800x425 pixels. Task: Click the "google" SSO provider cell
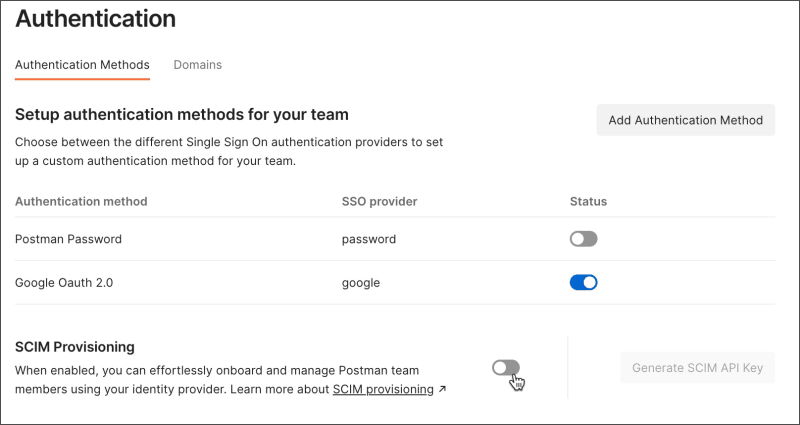point(361,282)
